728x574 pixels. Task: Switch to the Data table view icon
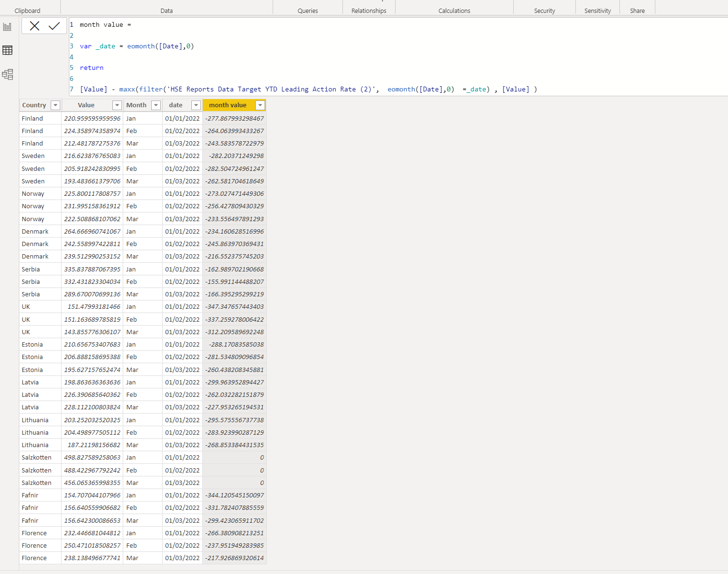(x=7, y=50)
